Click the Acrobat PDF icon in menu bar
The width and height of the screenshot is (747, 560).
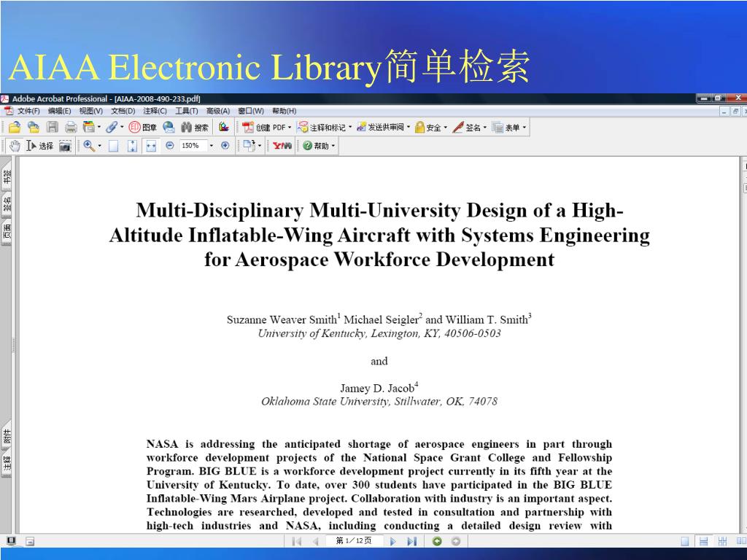coord(8,111)
